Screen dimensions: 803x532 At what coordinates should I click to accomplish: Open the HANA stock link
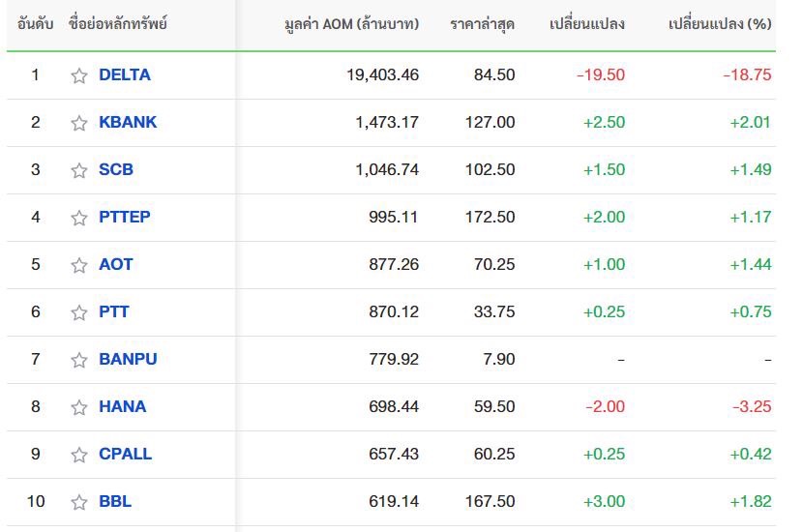[123, 406]
